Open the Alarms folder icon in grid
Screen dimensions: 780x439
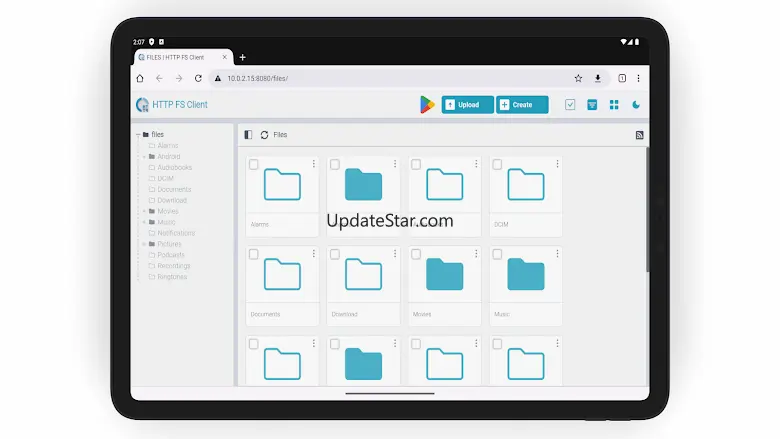[282, 184]
